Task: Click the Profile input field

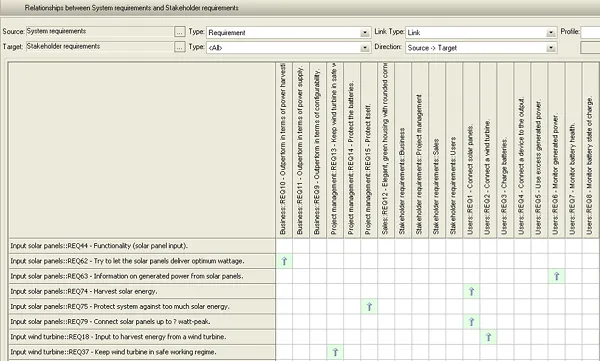Action: 590,33
